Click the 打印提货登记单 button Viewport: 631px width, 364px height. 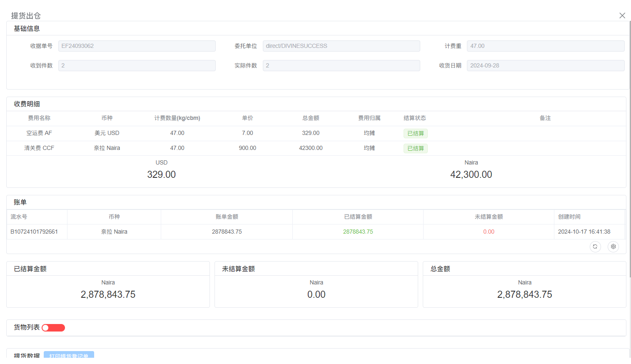[69, 355]
